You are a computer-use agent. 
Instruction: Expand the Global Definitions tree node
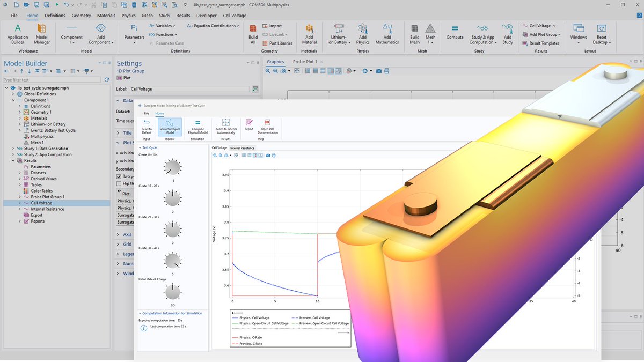coord(13,94)
